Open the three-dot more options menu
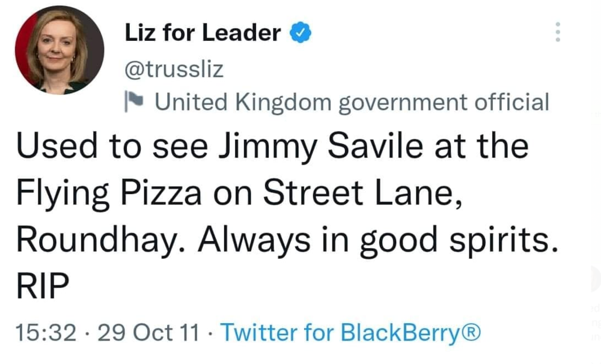 point(558,31)
